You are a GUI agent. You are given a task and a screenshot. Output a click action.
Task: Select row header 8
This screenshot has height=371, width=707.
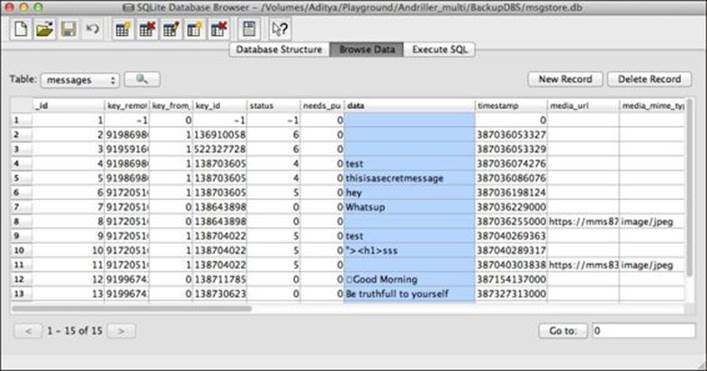[x=22, y=221]
